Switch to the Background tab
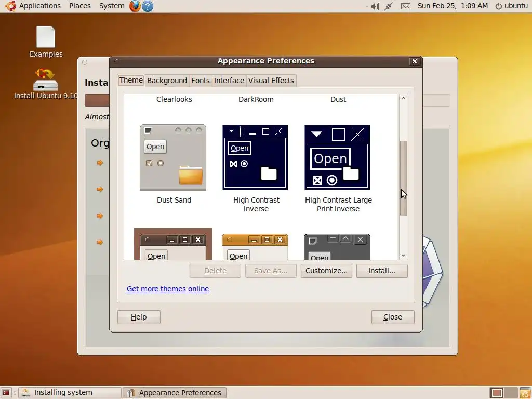The height and width of the screenshot is (399, 532). tap(167, 81)
